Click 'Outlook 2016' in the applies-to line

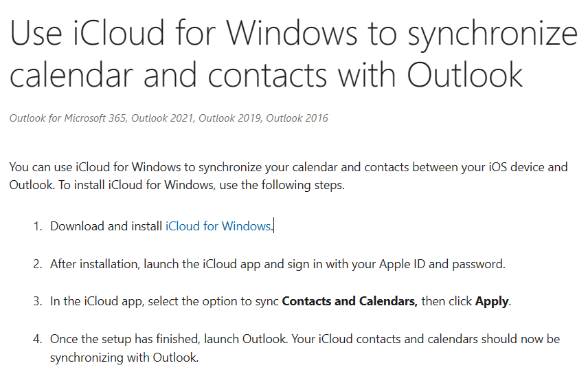tap(297, 118)
